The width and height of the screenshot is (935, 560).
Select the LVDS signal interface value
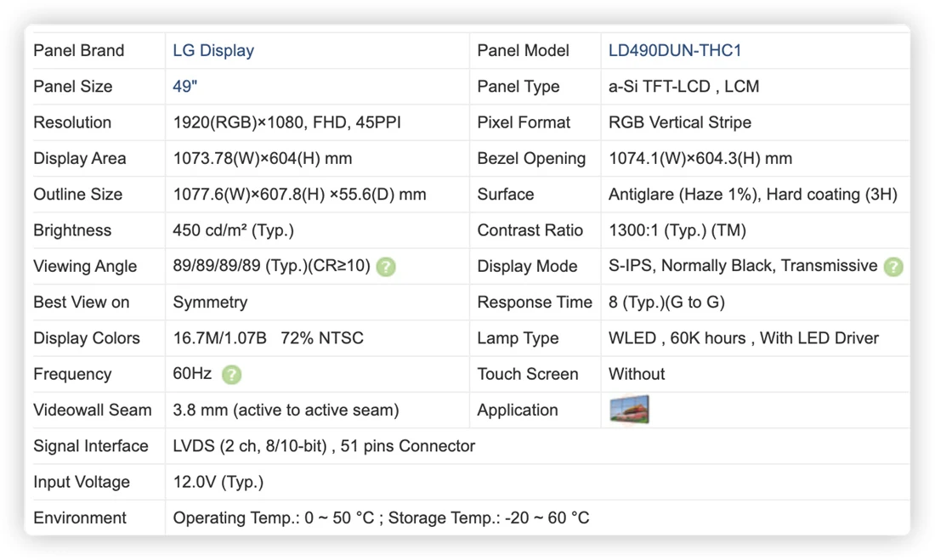(x=324, y=446)
